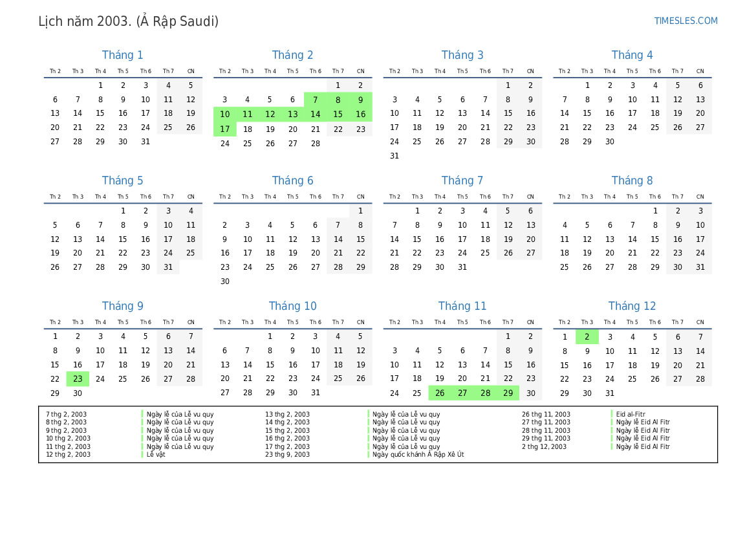Image resolution: width=756 pixels, height=535 pixels.
Task: Select green-highlighted day 2 in Tháng 12
Action: (x=587, y=336)
